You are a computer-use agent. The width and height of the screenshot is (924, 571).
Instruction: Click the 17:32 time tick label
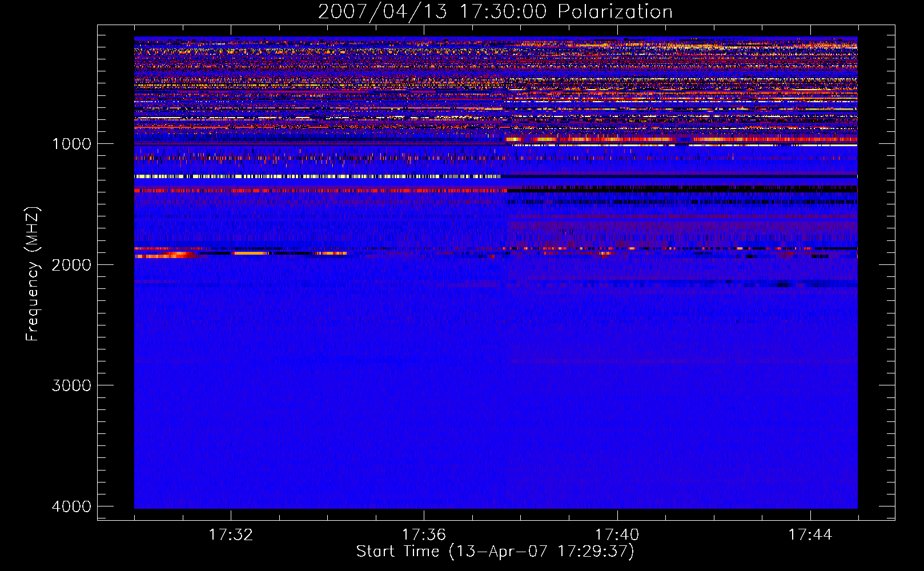tap(231, 535)
